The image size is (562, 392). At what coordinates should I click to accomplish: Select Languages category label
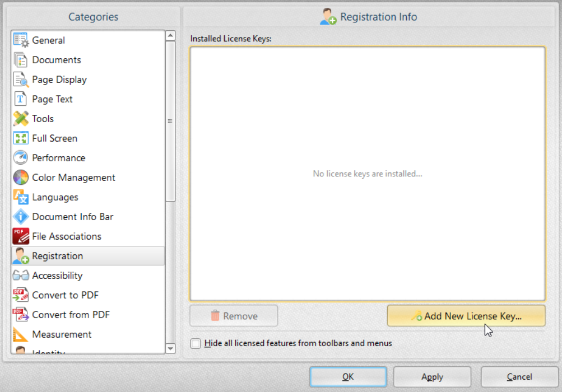(55, 197)
